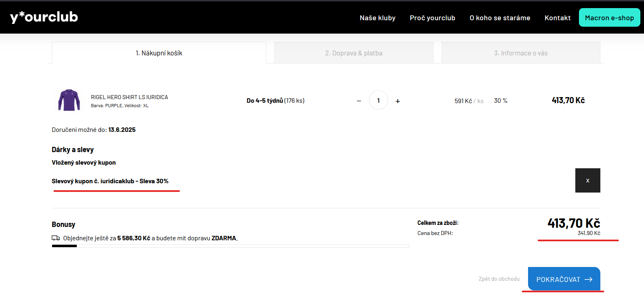The image size is (644, 305).
Task: Remove the discount coupon with x button
Action: pos(587,180)
